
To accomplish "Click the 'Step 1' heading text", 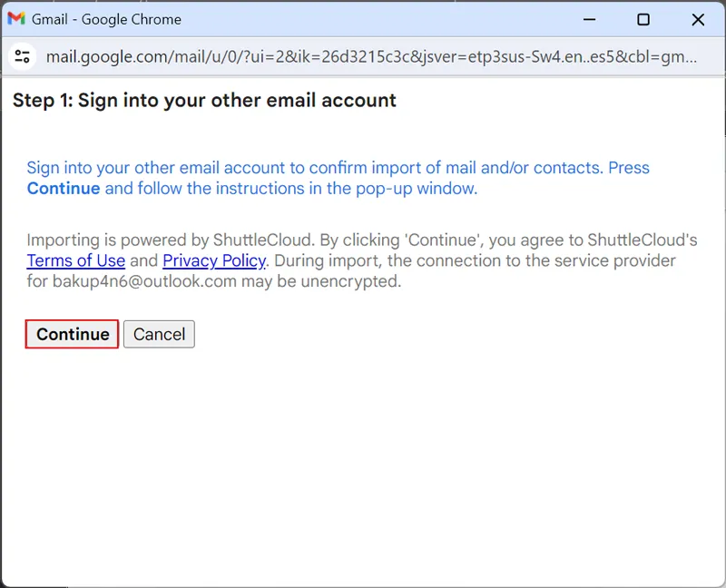I will [x=204, y=100].
